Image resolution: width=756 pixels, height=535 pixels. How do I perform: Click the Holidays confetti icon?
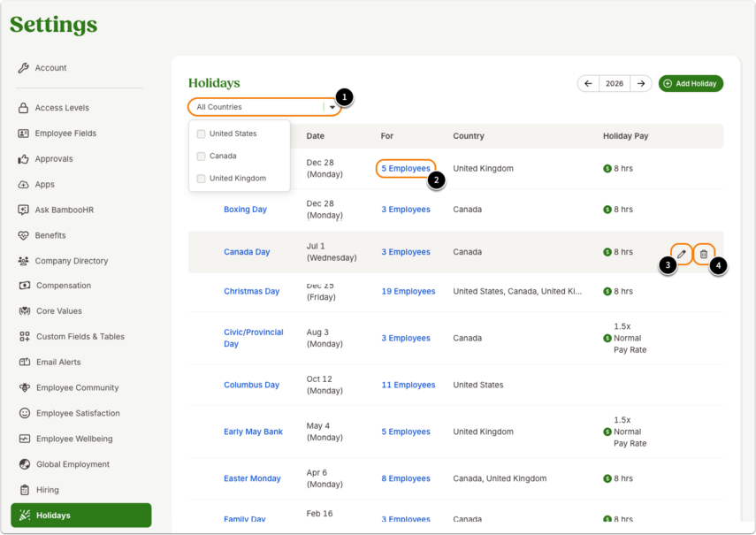point(25,516)
